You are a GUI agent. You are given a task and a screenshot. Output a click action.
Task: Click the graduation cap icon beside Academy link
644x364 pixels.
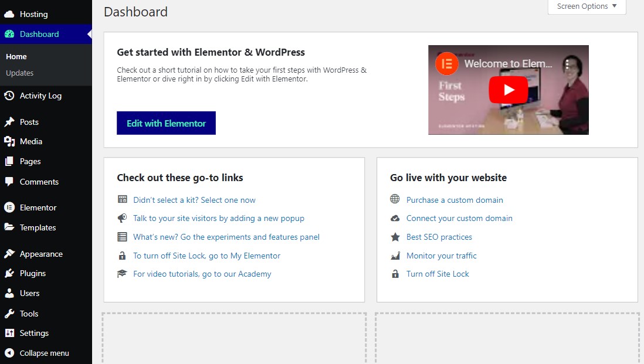[122, 273]
